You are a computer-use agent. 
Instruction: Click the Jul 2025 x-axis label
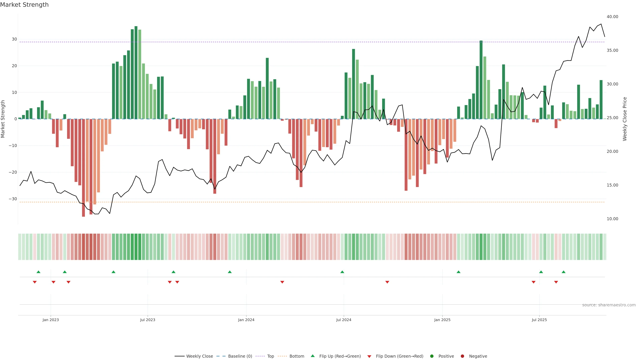539,320
